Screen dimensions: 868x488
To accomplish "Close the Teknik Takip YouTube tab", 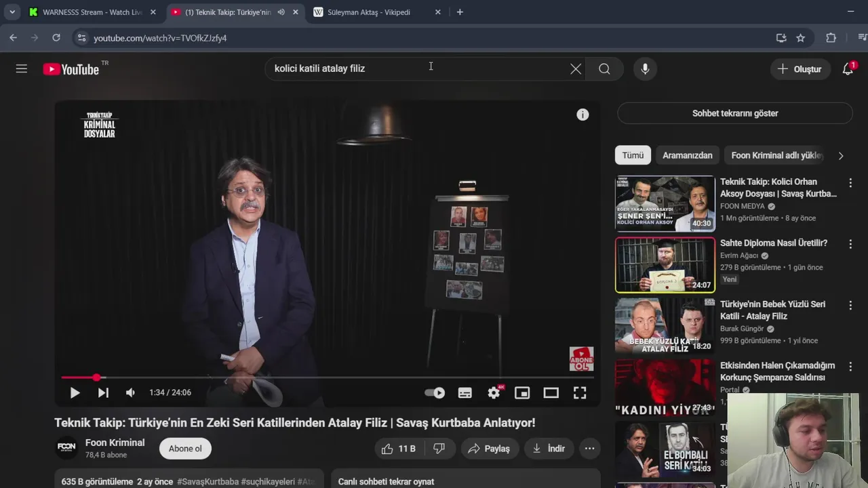I will click(295, 12).
